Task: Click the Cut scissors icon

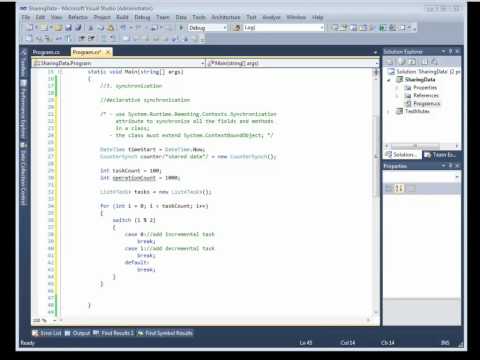Action: (x=90, y=28)
